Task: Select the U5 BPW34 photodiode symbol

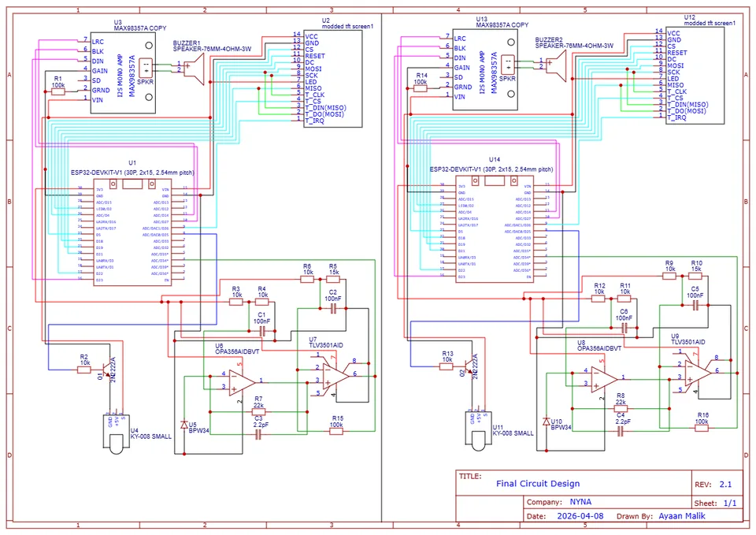Action: (184, 425)
